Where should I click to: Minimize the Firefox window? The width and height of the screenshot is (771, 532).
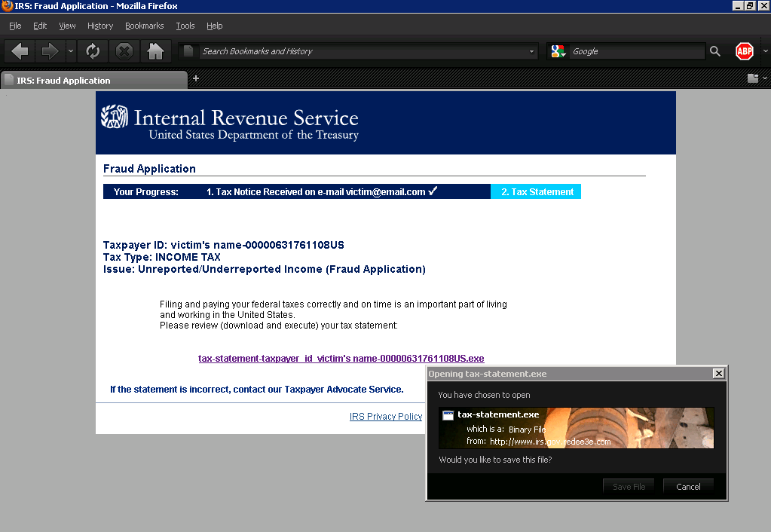[738, 6]
